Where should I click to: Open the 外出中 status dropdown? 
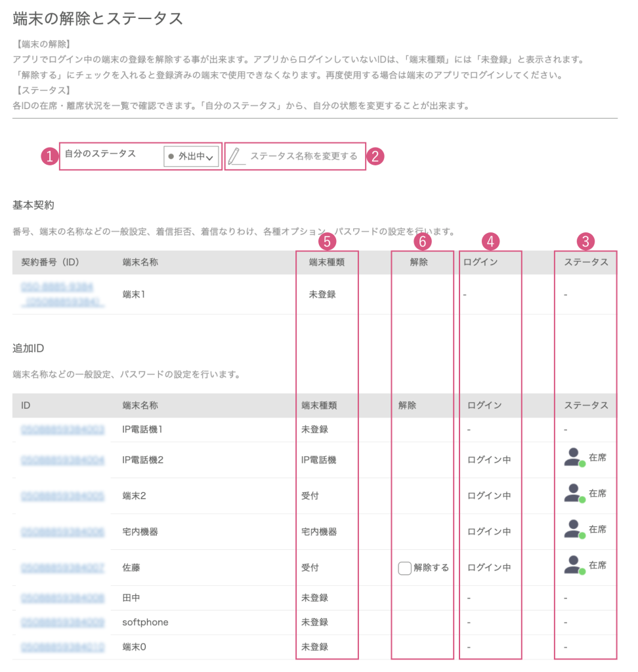(x=191, y=157)
